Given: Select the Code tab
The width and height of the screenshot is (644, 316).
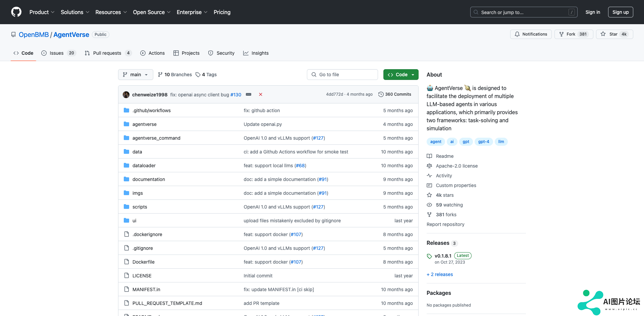Looking at the screenshot, I should click(23, 53).
